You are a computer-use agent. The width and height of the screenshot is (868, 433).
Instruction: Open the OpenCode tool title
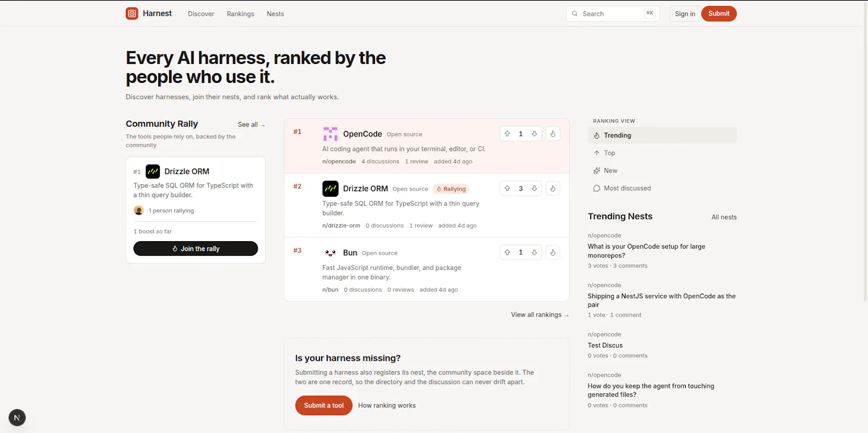(362, 134)
